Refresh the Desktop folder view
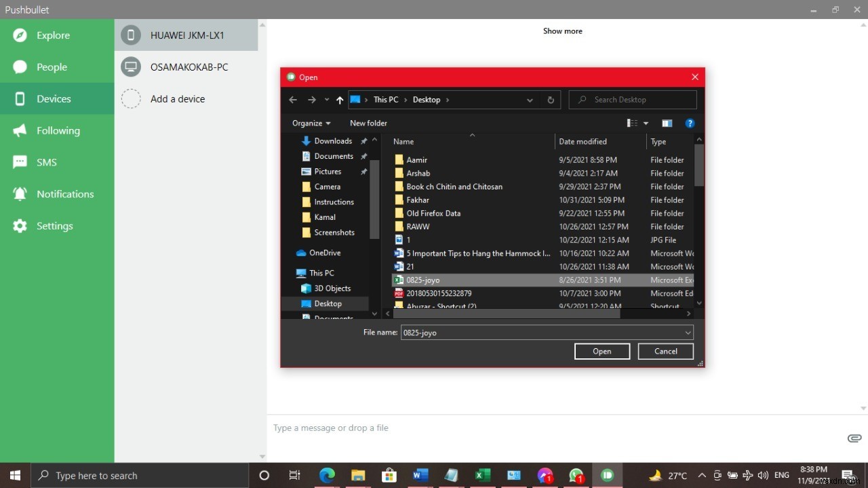This screenshot has height=488, width=868. [x=551, y=100]
